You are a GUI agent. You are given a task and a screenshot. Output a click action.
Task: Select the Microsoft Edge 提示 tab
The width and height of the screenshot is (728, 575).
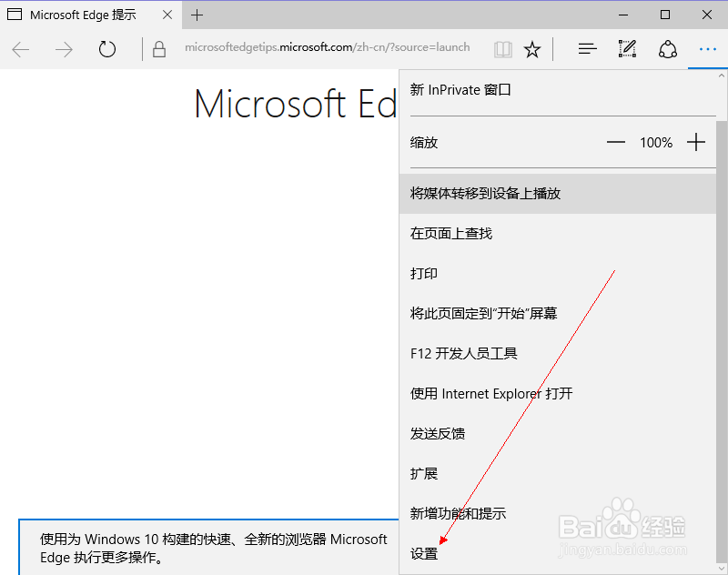[90, 15]
